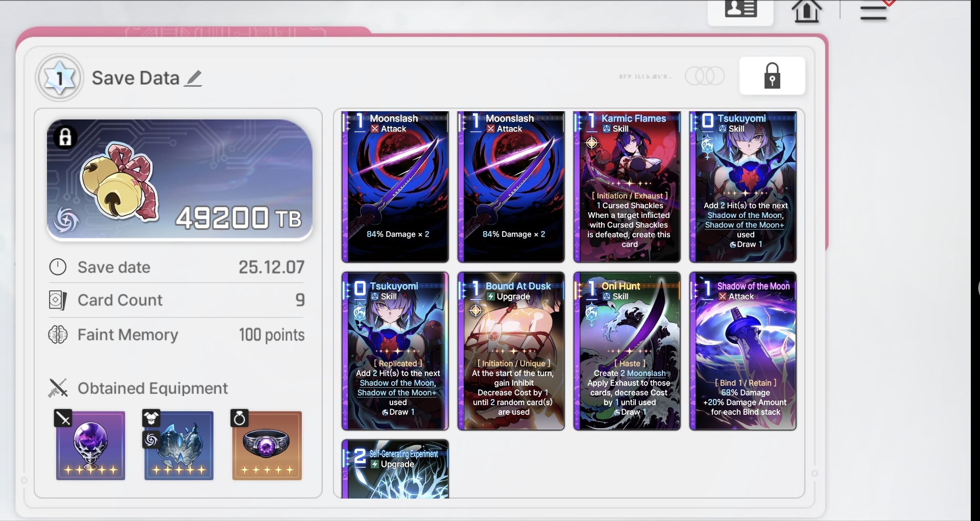This screenshot has width=980, height=521.
Task: Select the Bound At Dusk upgrade card
Action: click(511, 351)
